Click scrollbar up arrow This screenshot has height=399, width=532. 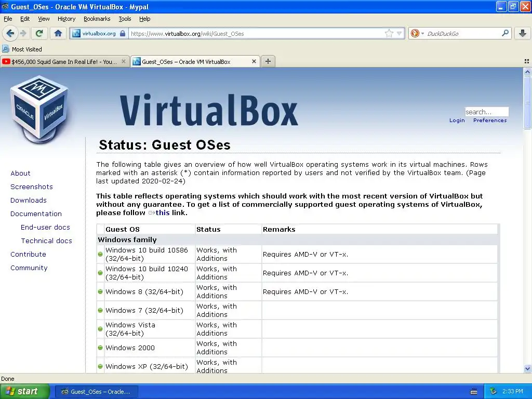(527, 72)
